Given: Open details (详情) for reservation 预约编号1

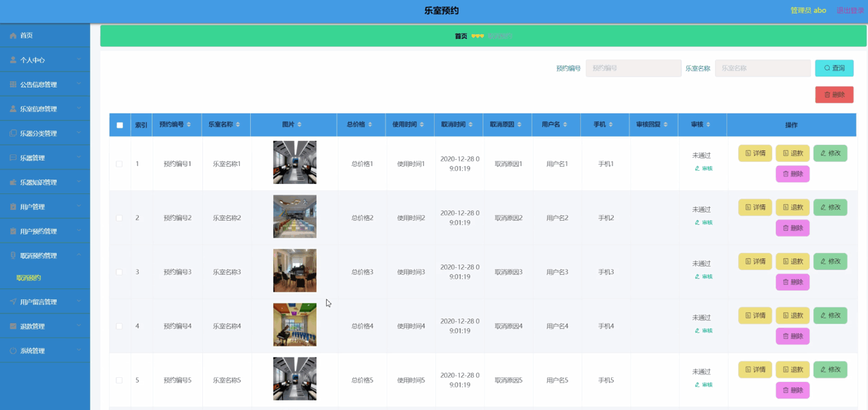Looking at the screenshot, I should click(x=755, y=153).
